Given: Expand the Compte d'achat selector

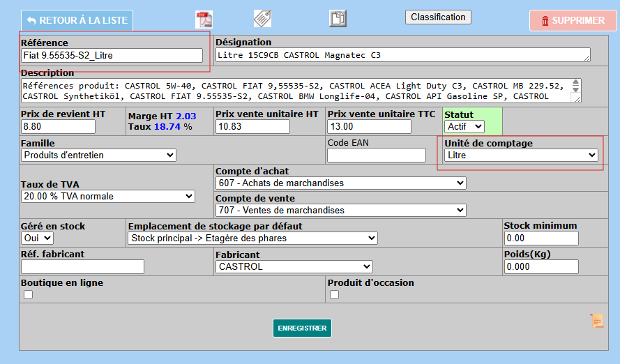Looking at the screenshot, I should (x=340, y=183).
